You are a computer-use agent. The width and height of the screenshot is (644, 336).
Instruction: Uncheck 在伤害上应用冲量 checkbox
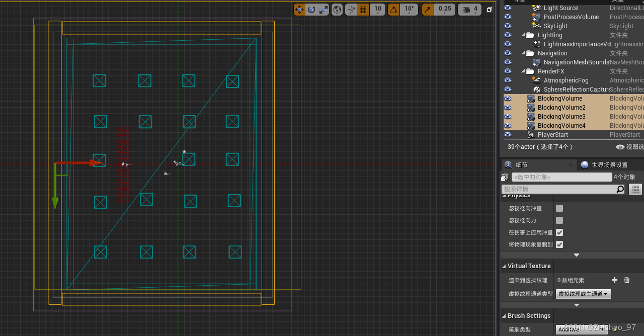coord(559,232)
